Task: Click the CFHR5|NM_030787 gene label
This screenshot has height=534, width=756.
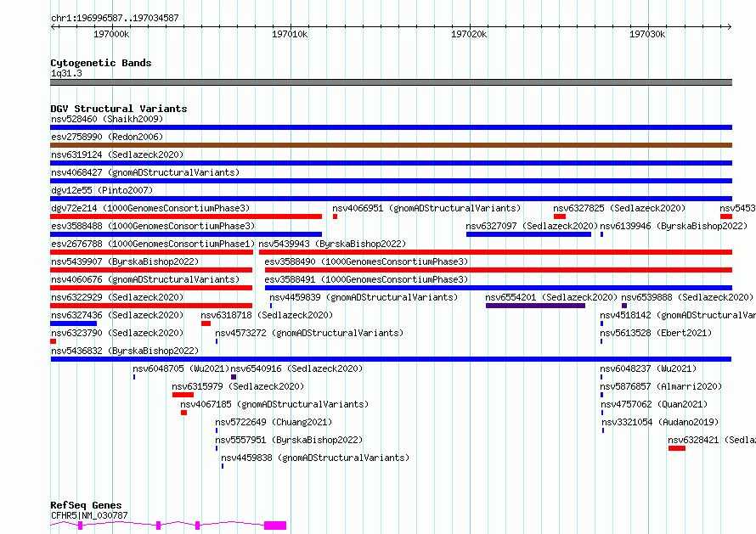Action: coord(89,515)
